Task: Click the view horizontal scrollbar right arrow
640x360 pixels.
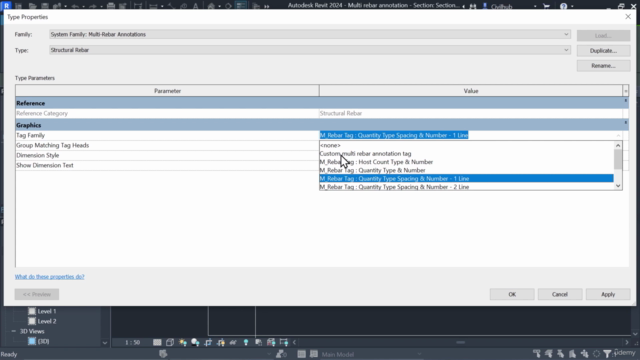Action: 627,342
